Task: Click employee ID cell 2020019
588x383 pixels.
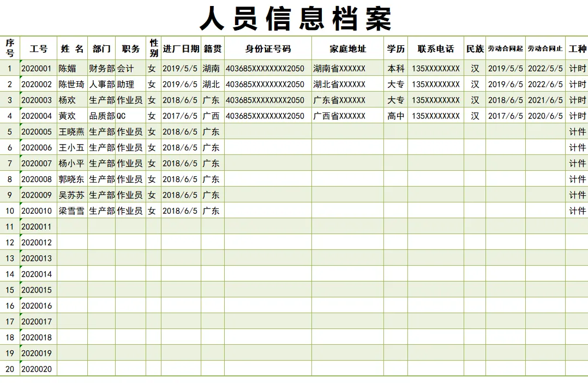Action: click(39, 353)
